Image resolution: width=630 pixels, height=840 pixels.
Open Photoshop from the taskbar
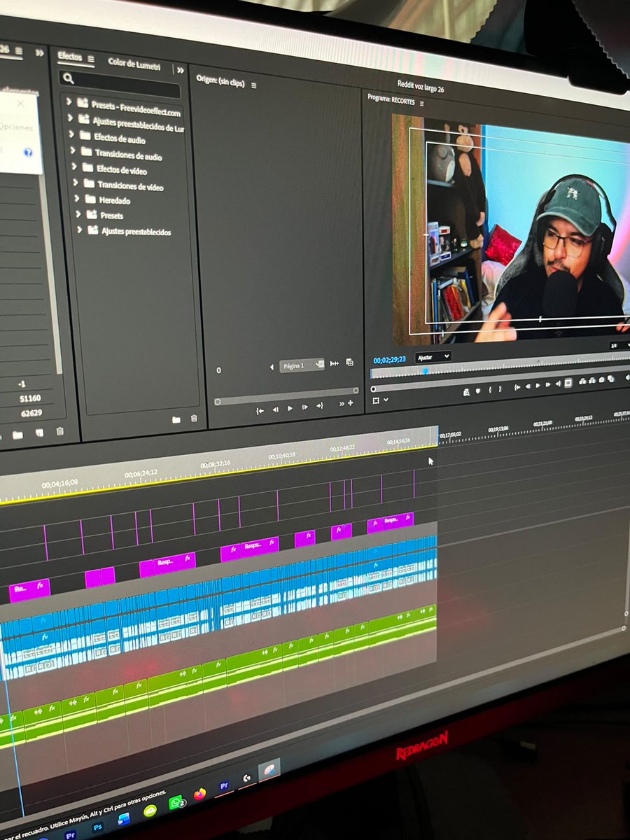click(x=97, y=827)
